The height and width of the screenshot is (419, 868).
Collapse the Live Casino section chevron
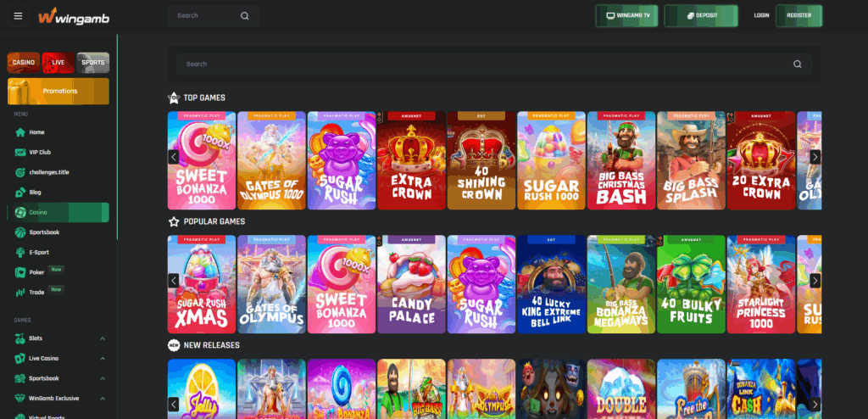pos(103,359)
